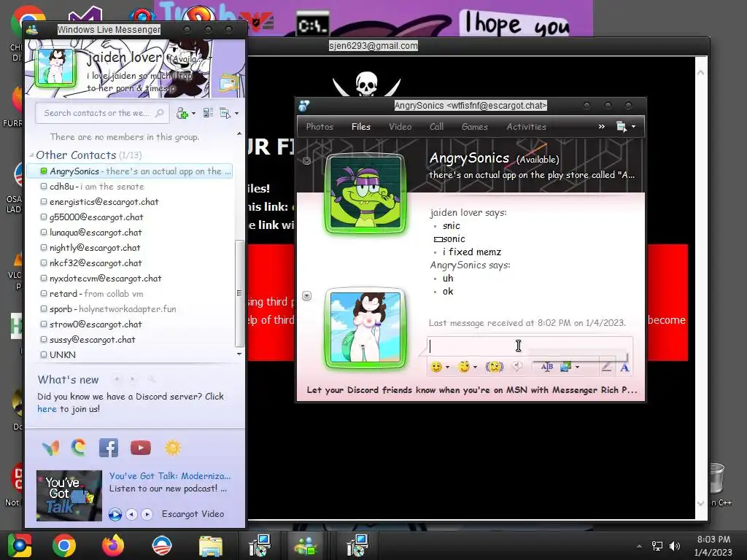This screenshot has height=560, width=747.
Task: Open the show menu icon in Messenger toolbar
Action: (x=225, y=113)
